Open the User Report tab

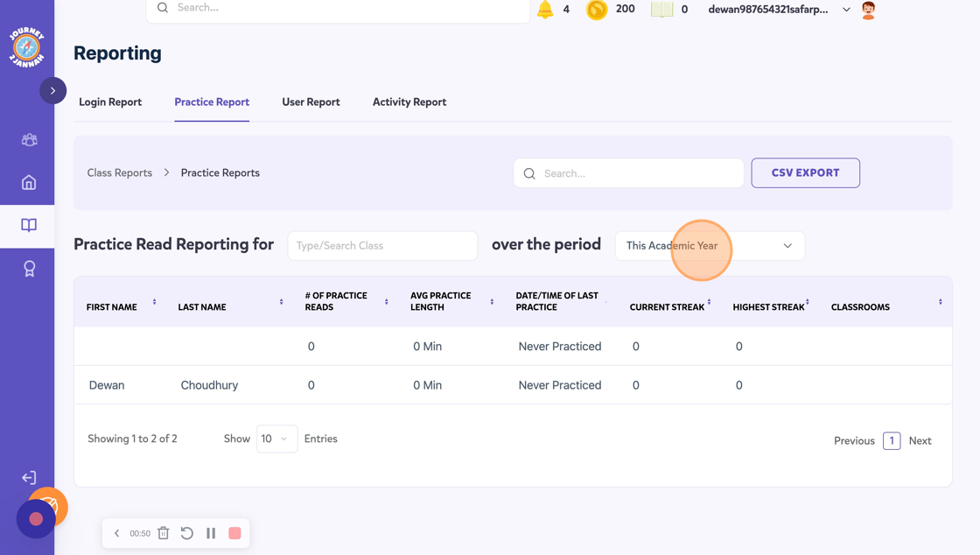(x=311, y=102)
